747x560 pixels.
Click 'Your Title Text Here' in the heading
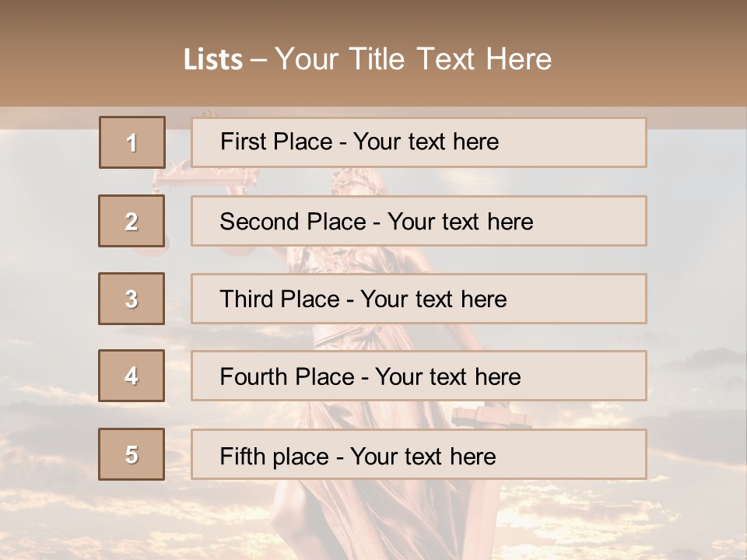[413, 59]
